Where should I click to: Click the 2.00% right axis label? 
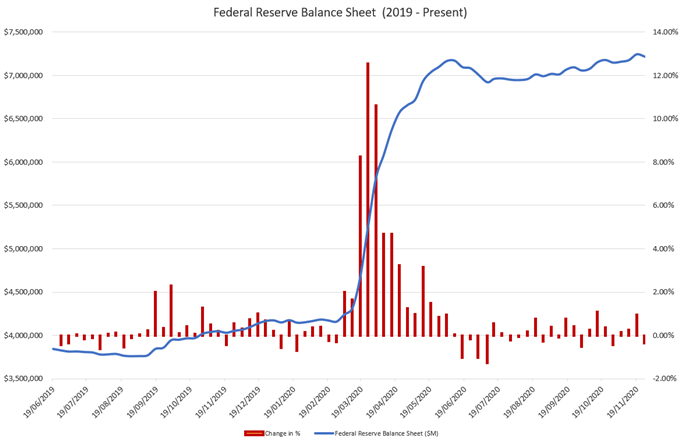(x=664, y=292)
